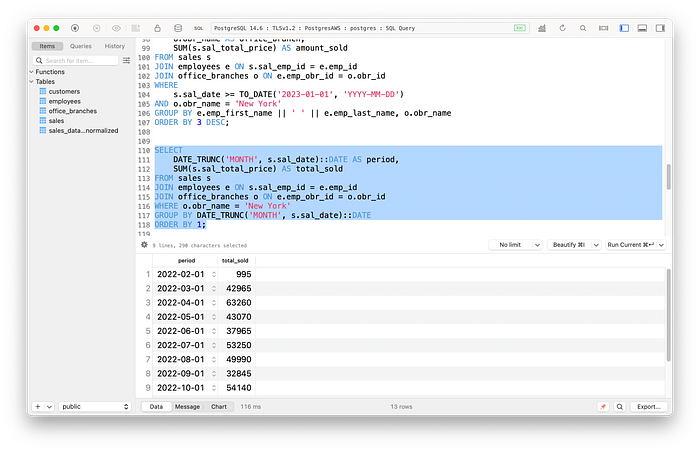Click the disabled disconnect circle-x icon
Viewport: 700px width, 452px height.
pos(96,28)
